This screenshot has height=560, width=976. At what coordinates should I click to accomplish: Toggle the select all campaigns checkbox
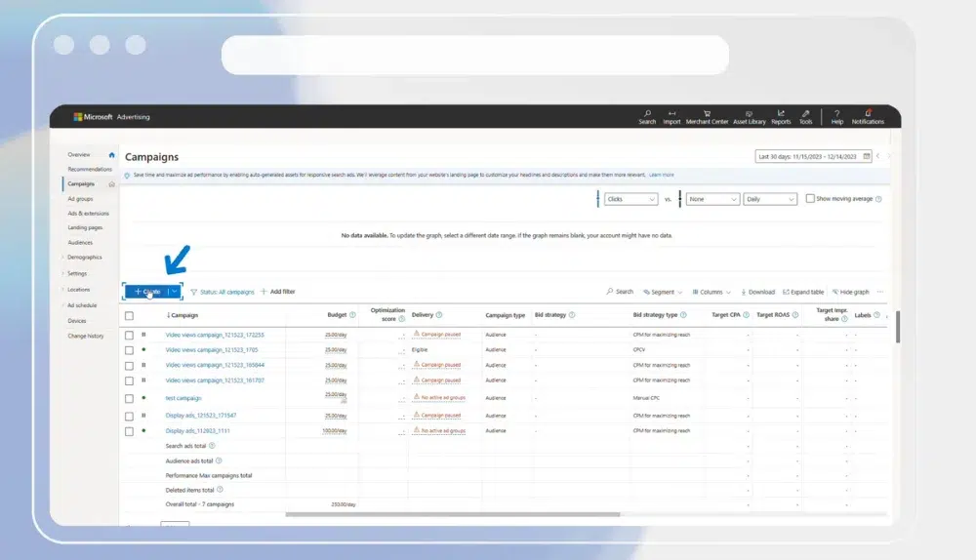129,315
